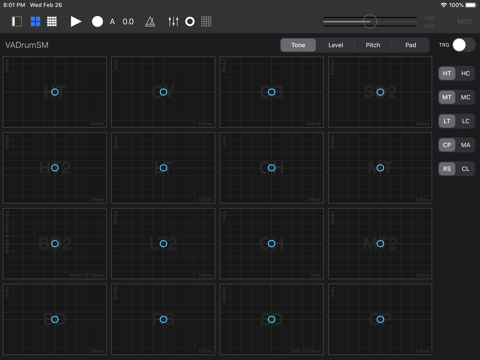The height and width of the screenshot is (360, 480).
Task: Open the mixer faders icon
Action: pyautogui.click(x=173, y=22)
